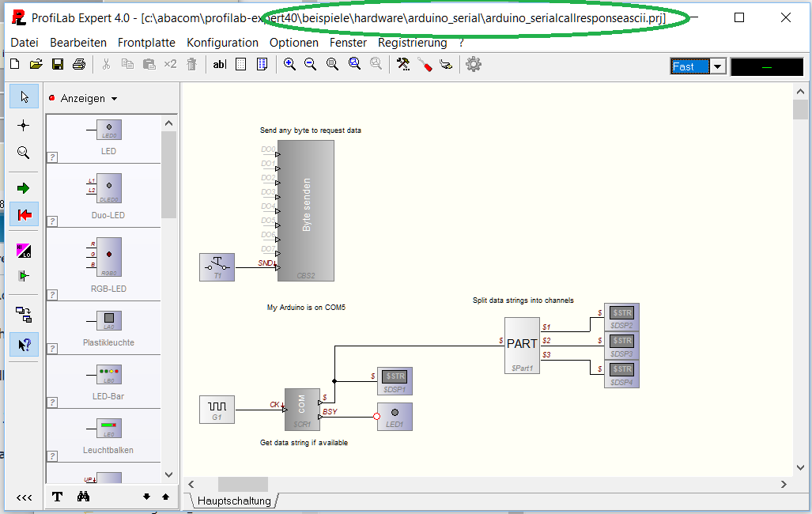Move library list down with down arrow

(146, 497)
